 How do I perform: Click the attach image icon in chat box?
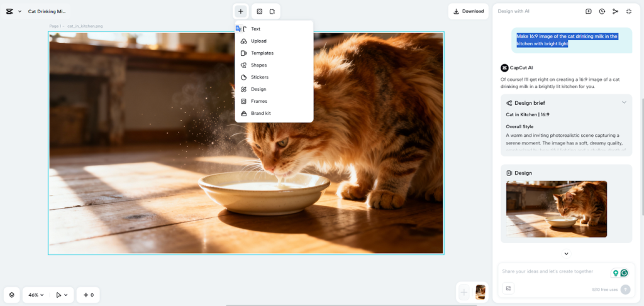[x=509, y=289]
